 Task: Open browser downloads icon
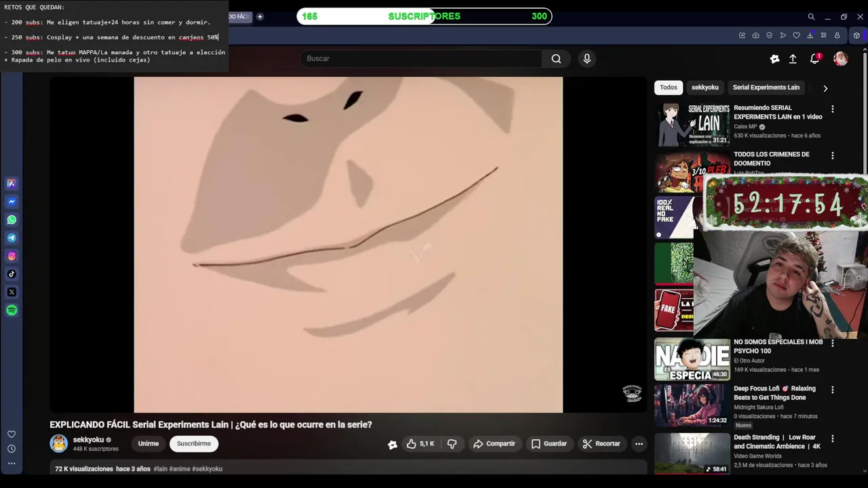click(810, 35)
